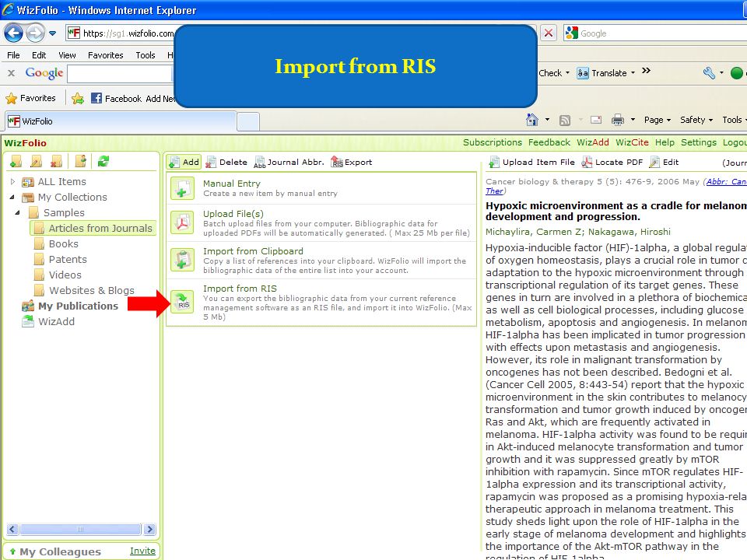Open the View menu
747x560 pixels.
[67, 55]
